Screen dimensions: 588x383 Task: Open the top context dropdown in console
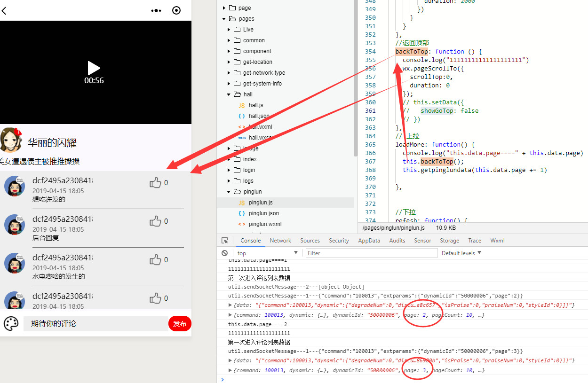point(267,253)
